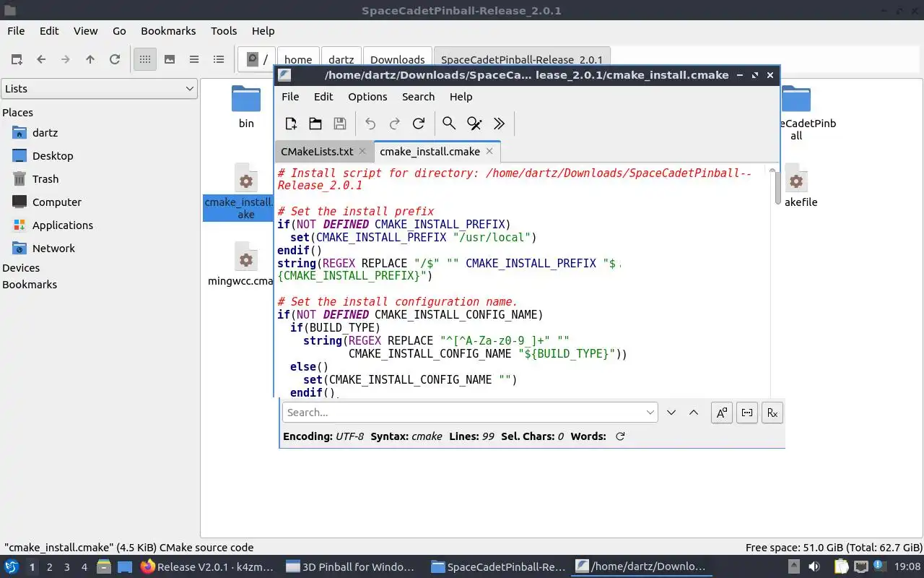Switch to workspace 2 in the pager
The height and width of the screenshot is (578, 924).
(50, 567)
